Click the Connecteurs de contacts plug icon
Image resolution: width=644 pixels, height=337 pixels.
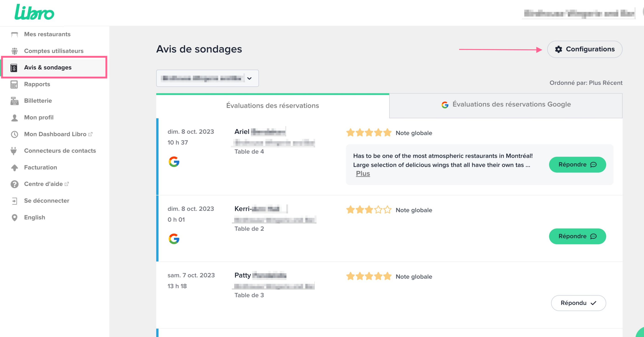14,151
